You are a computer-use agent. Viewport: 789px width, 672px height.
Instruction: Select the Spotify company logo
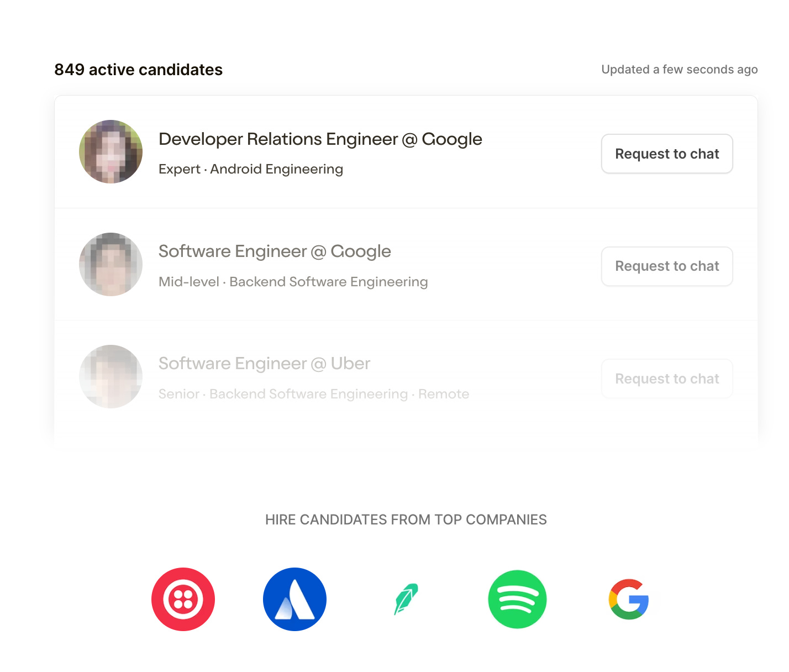click(517, 599)
